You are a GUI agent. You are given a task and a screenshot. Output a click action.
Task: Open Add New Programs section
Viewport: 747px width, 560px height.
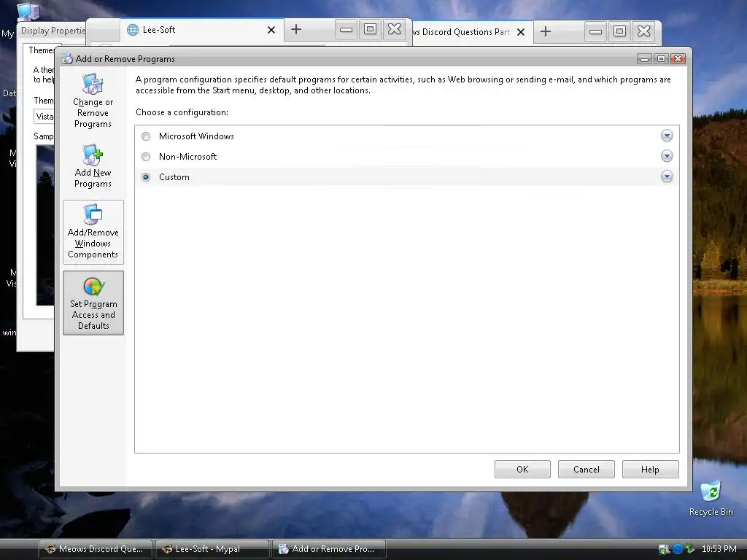tap(93, 166)
